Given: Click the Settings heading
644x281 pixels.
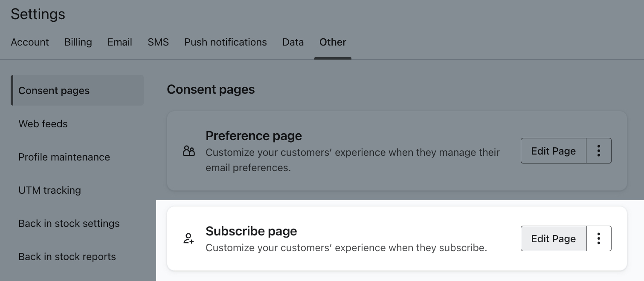Looking at the screenshot, I should click(x=38, y=14).
